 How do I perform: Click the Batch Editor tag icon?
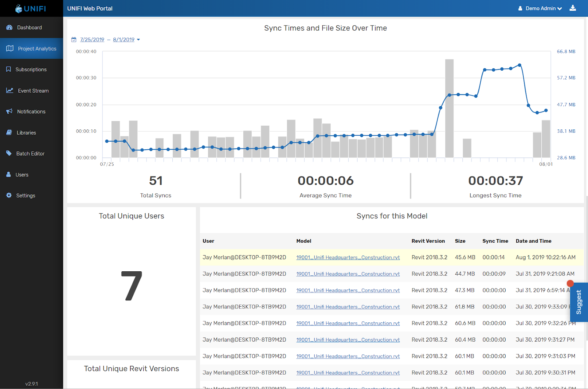coord(9,153)
